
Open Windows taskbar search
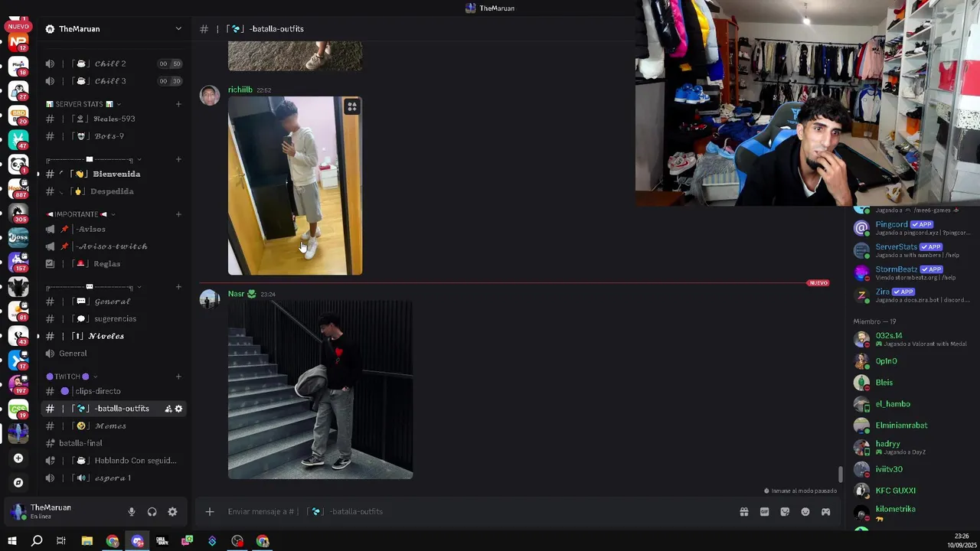click(x=36, y=541)
